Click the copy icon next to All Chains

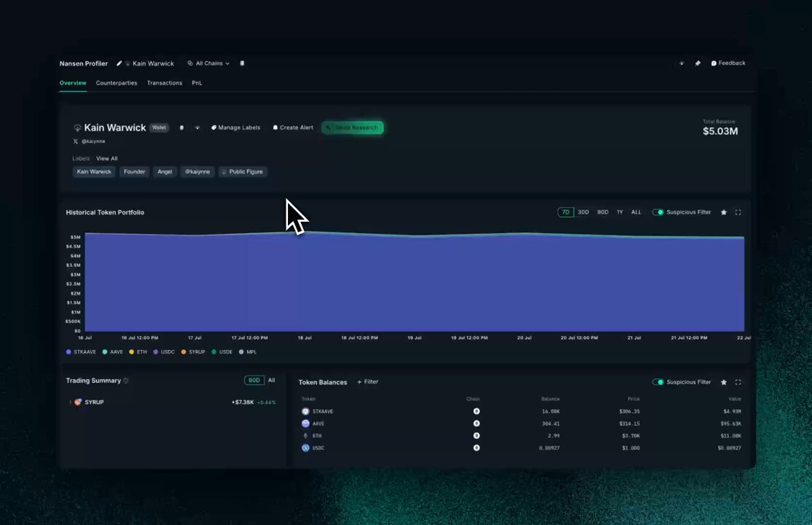(242, 63)
